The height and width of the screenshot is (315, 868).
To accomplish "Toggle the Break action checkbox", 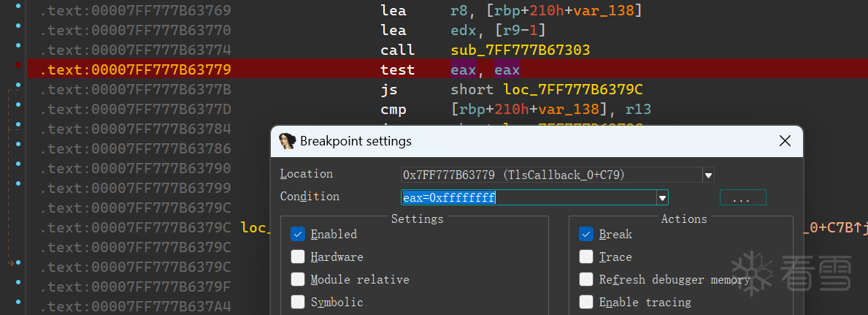I will pyautogui.click(x=586, y=235).
